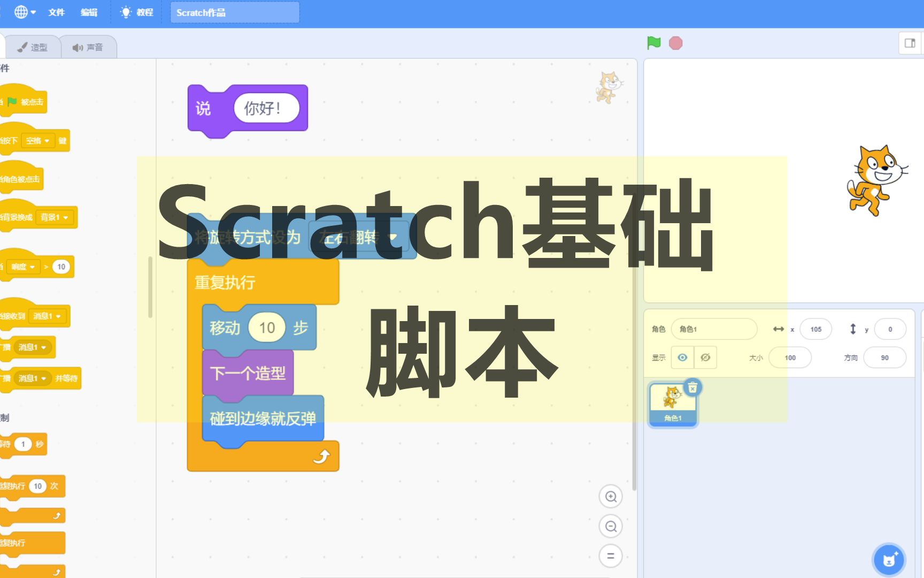Open the 文件 menu
The width and height of the screenshot is (924, 578).
pos(56,12)
